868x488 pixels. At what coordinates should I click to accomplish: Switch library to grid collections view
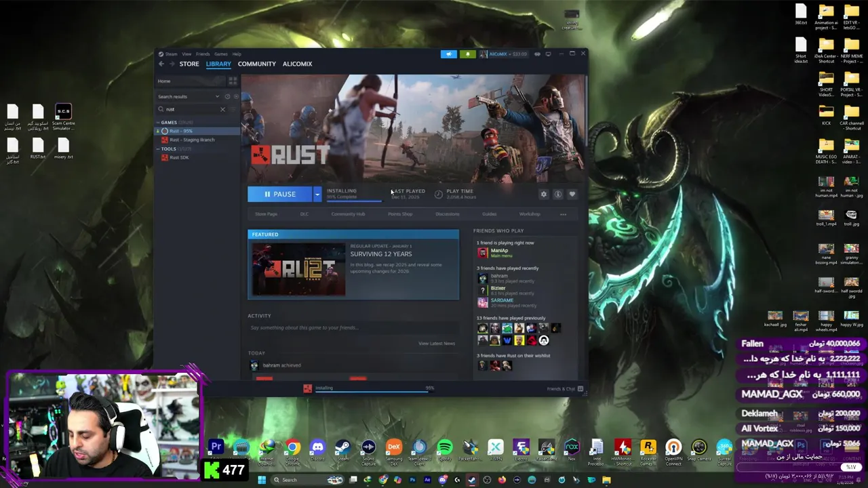[x=233, y=81]
